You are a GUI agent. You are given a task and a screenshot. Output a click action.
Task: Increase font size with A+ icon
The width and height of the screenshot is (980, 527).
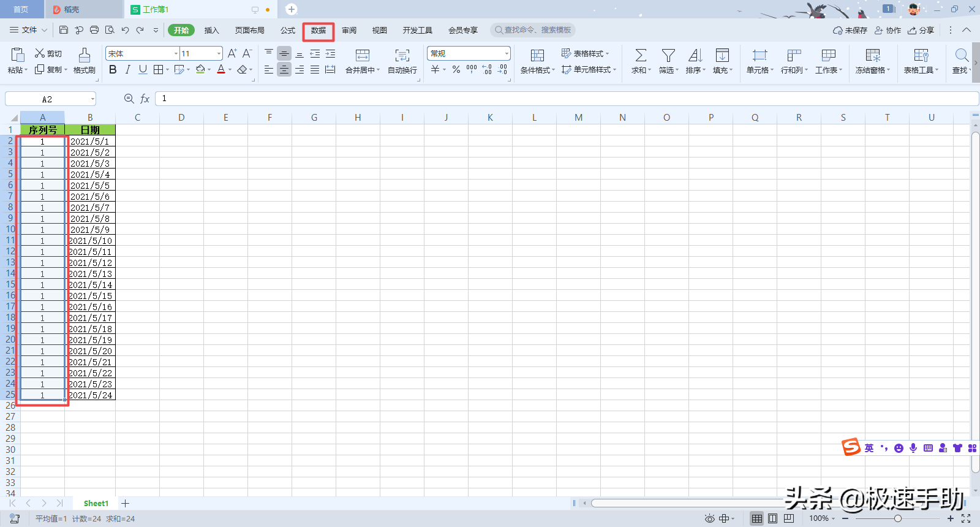coord(232,53)
